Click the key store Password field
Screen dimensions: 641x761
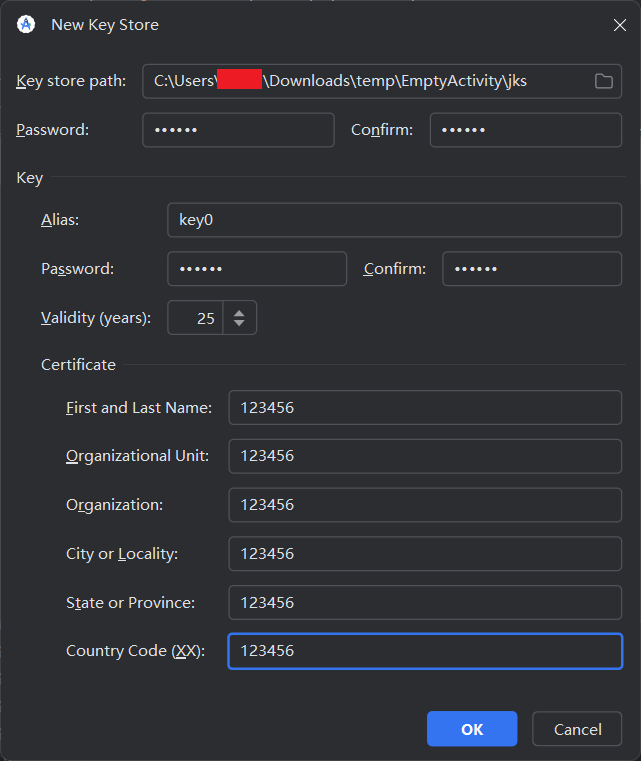point(238,130)
